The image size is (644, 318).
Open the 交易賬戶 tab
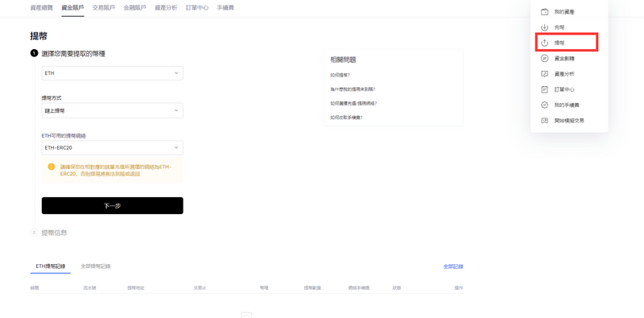[104, 7]
